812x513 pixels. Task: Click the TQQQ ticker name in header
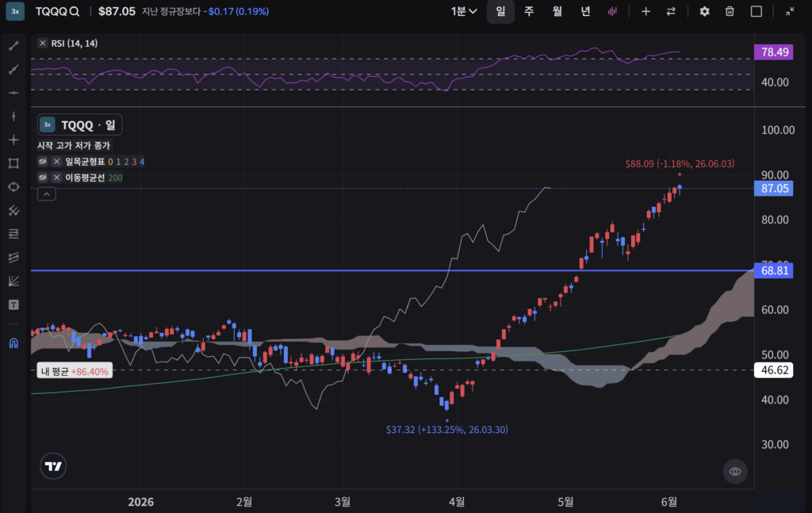[x=52, y=11]
